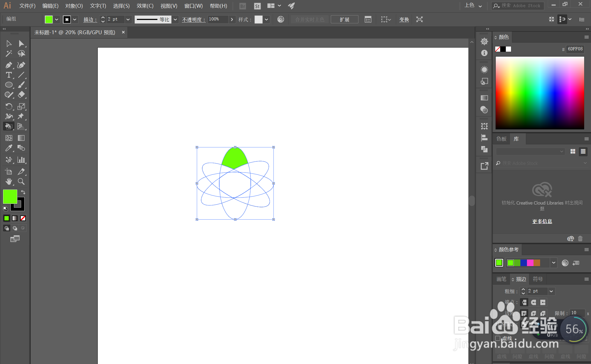Enable the dashed line checkbox
Image resolution: width=591 pixels, height=364 pixels.
(498, 338)
